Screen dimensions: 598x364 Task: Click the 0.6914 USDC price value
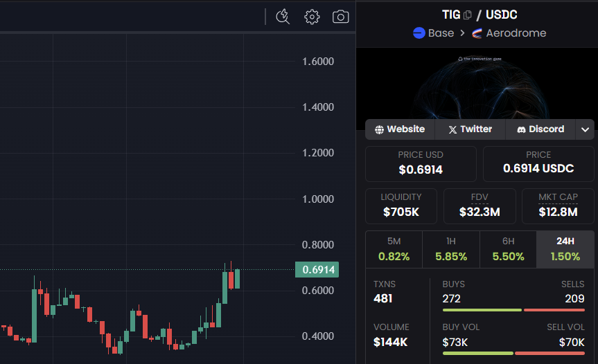(538, 168)
